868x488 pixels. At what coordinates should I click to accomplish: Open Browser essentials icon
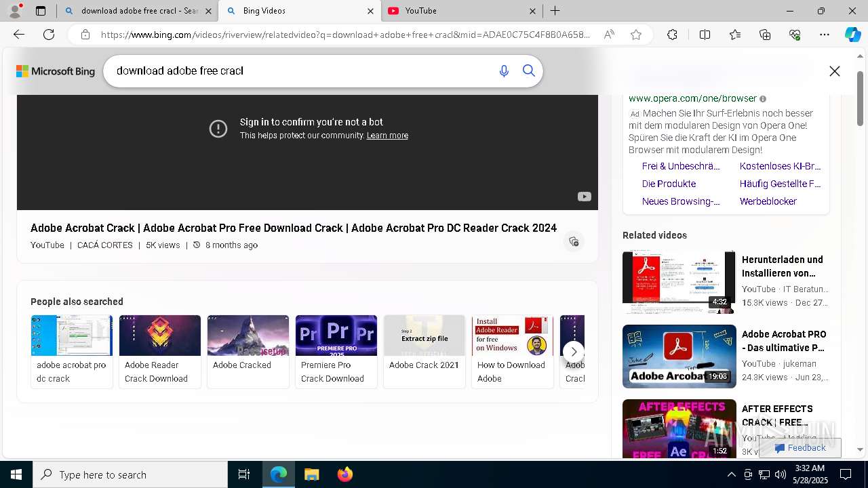795,35
